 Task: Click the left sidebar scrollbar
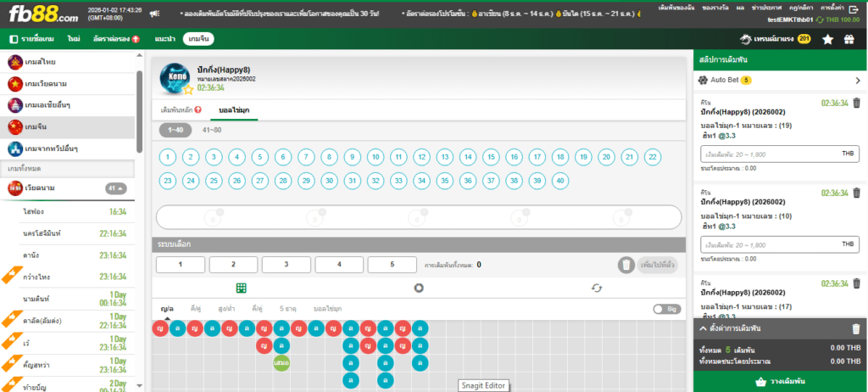140,111
